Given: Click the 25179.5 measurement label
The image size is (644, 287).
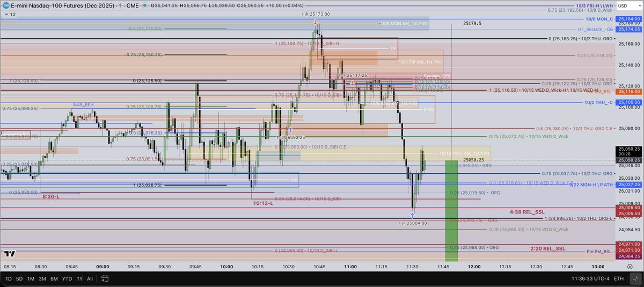Looking at the screenshot, I should [x=472, y=23].
